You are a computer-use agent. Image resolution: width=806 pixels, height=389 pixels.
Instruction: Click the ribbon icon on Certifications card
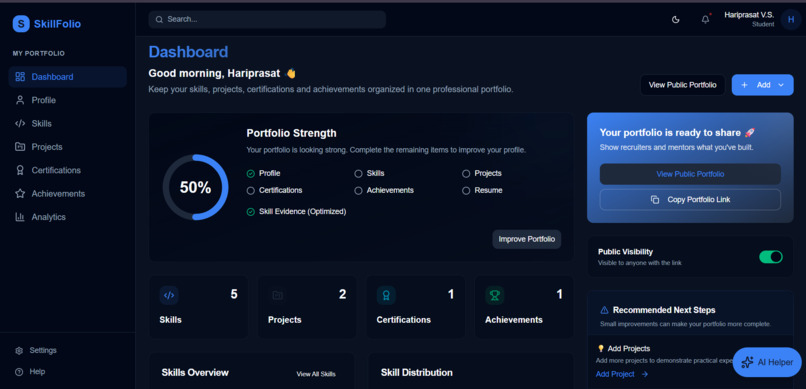(x=386, y=295)
